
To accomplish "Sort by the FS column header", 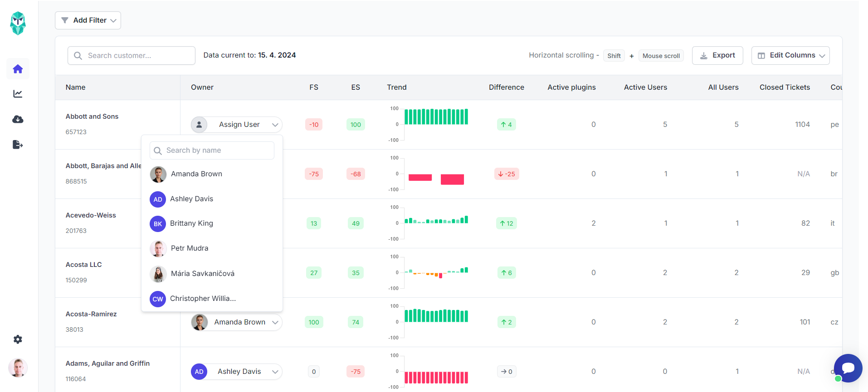I will click(x=314, y=87).
